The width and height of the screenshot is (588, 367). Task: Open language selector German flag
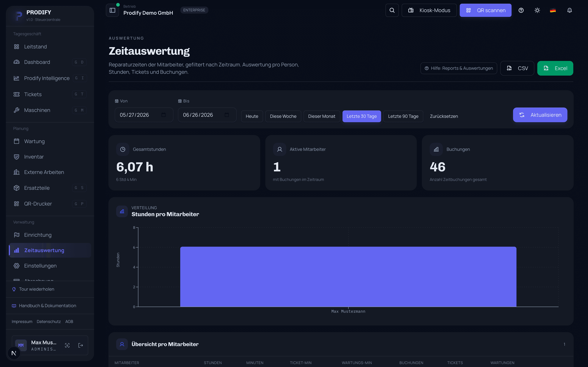[553, 10]
